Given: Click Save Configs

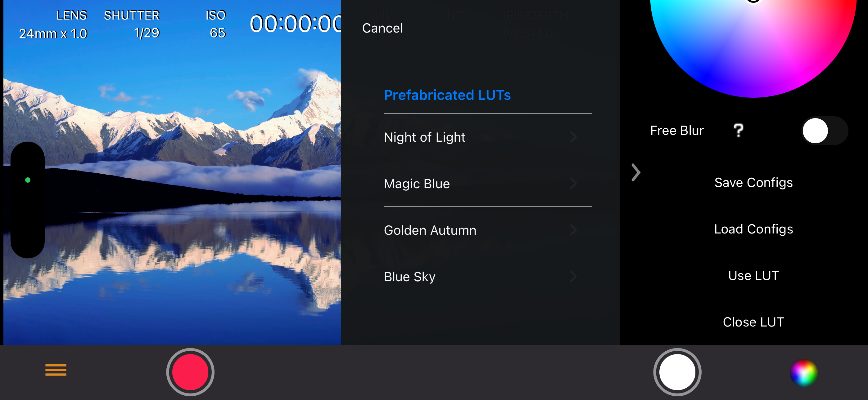Looking at the screenshot, I should click(753, 183).
